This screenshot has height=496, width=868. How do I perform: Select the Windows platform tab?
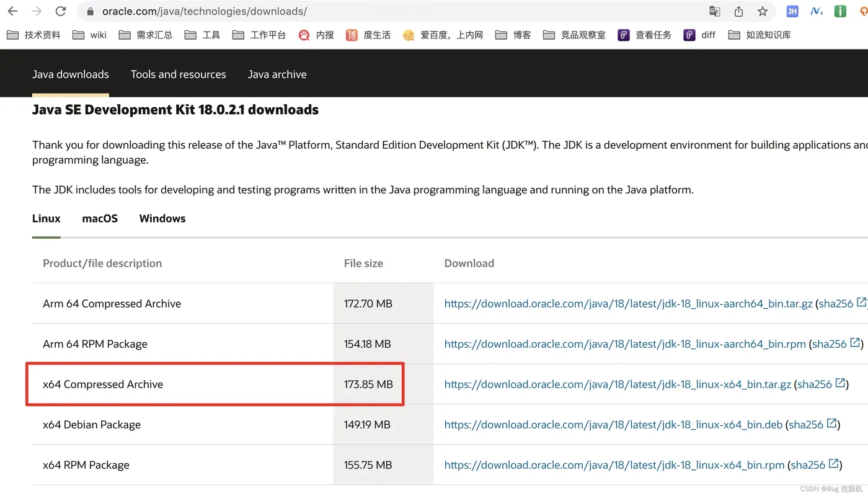pyautogui.click(x=162, y=219)
